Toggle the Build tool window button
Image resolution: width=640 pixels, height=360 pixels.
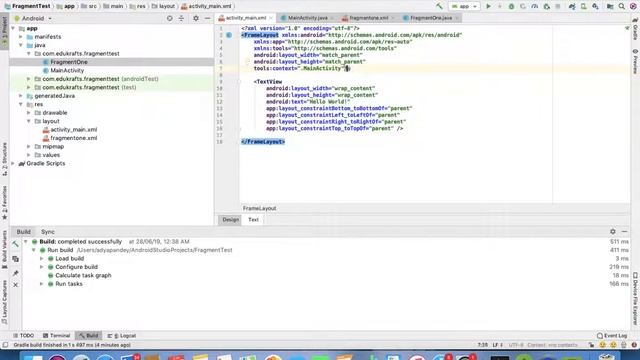89,336
